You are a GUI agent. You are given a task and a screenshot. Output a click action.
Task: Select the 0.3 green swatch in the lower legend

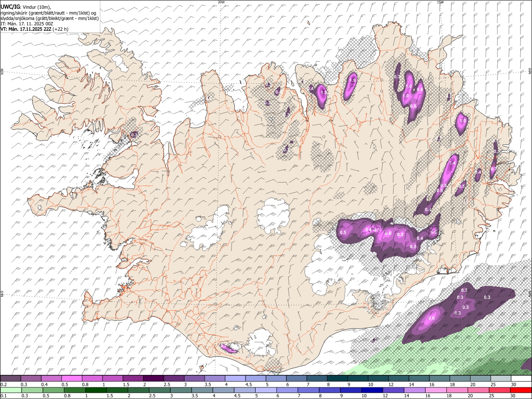tap(32, 390)
